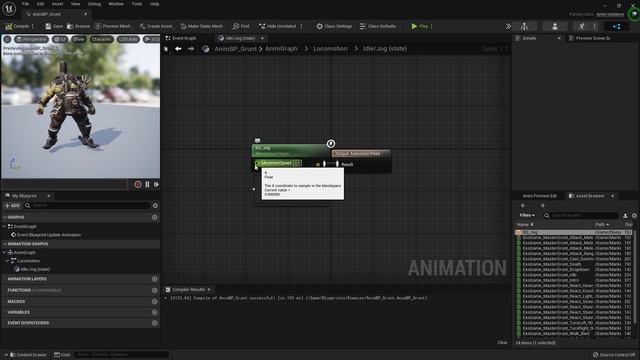
Task: Navigate forward in graph history
Action: point(191,49)
